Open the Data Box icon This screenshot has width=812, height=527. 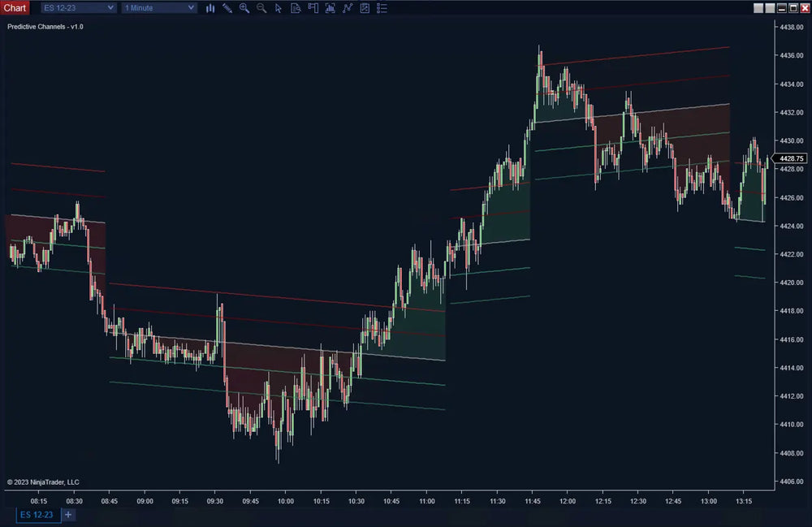coord(296,8)
